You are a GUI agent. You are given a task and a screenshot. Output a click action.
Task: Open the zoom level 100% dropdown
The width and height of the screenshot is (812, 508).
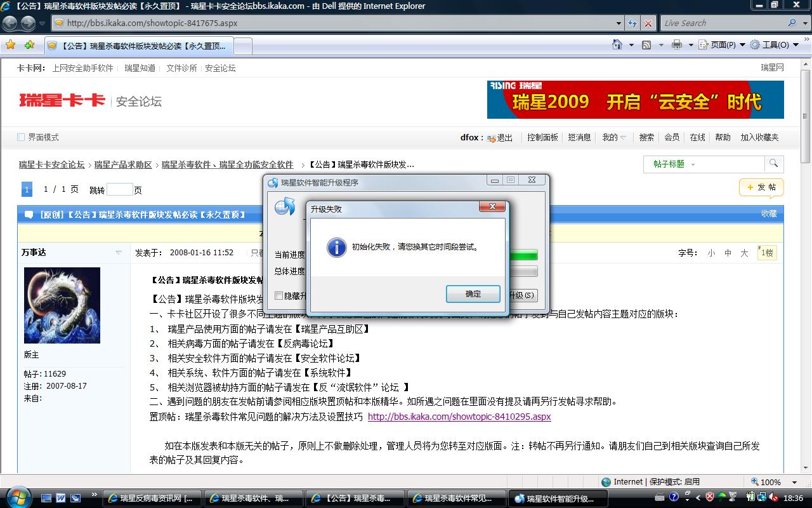[x=795, y=482]
